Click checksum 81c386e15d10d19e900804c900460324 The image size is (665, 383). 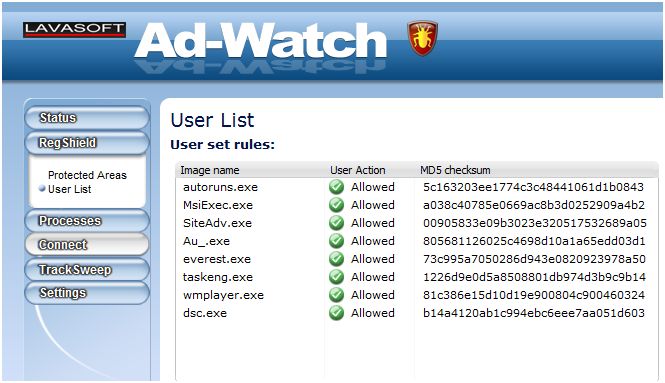534,295
